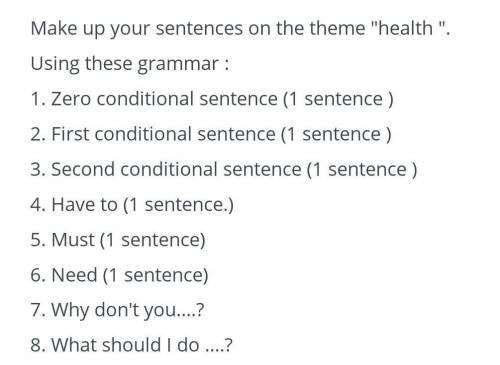Click item 7 Why don't you
The image size is (500, 365).
pyautogui.click(x=117, y=311)
